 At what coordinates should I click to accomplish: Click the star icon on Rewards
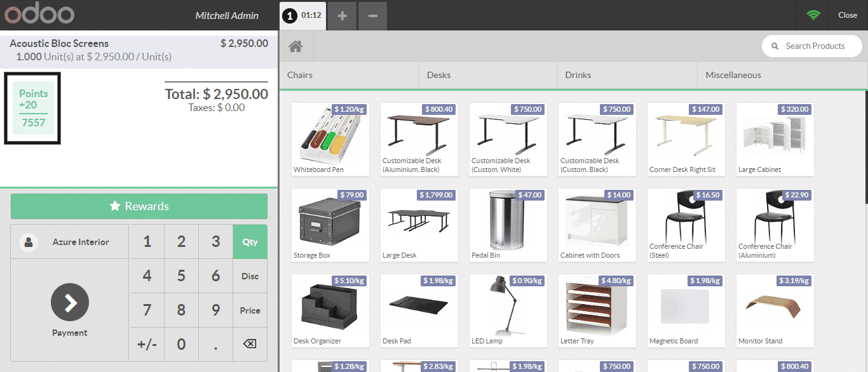(115, 206)
